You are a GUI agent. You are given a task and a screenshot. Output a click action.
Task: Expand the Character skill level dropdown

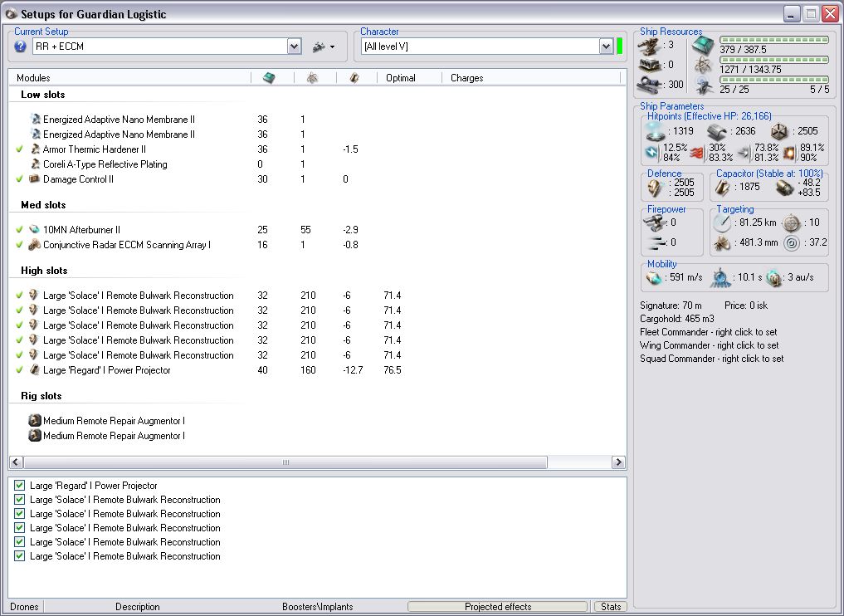point(606,46)
